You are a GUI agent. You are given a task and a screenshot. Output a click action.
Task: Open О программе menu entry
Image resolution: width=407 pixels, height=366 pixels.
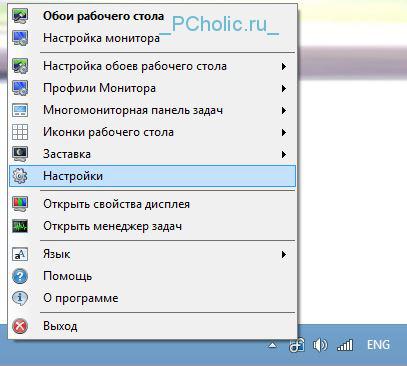click(x=152, y=298)
